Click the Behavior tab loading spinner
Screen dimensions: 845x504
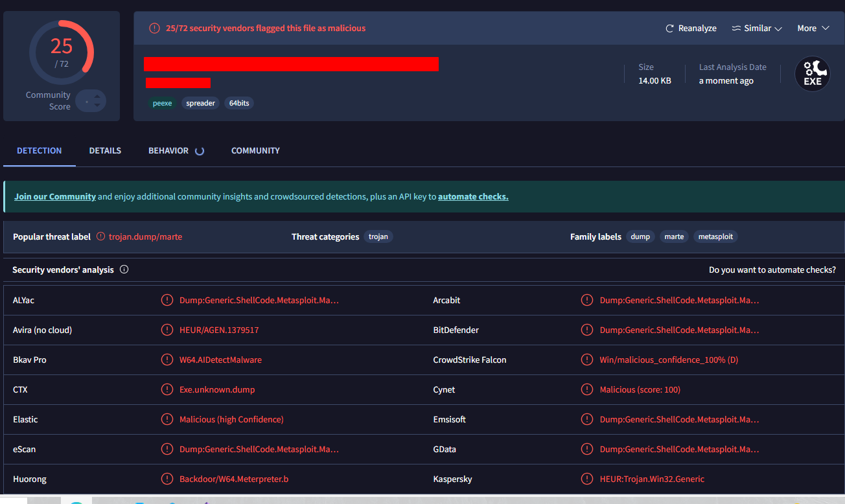tap(200, 151)
